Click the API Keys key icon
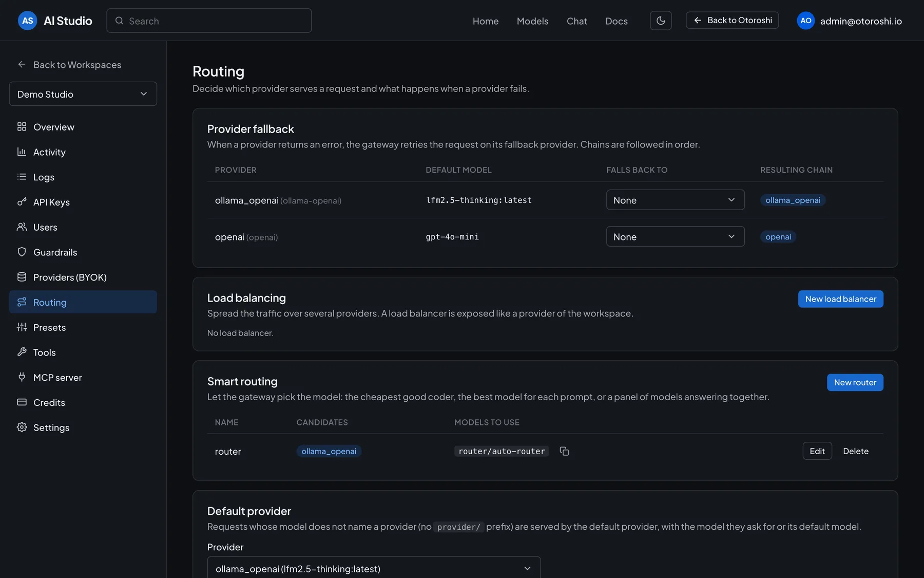 [22, 202]
